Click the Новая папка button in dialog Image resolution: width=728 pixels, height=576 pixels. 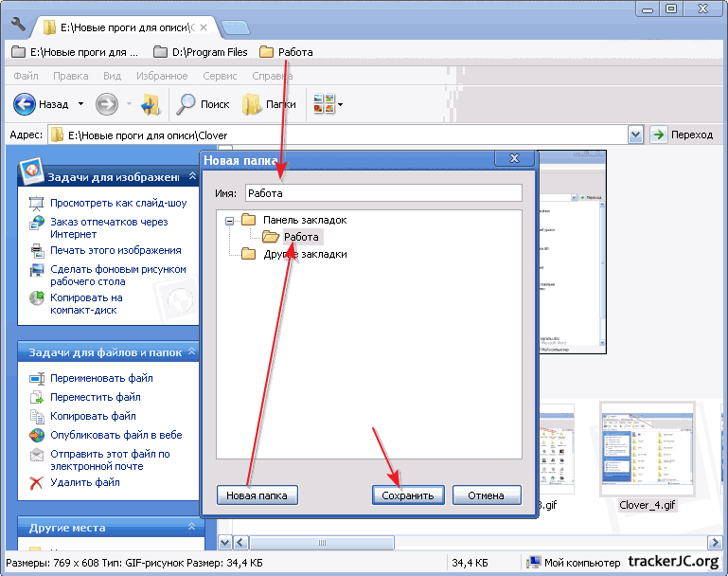click(x=257, y=495)
